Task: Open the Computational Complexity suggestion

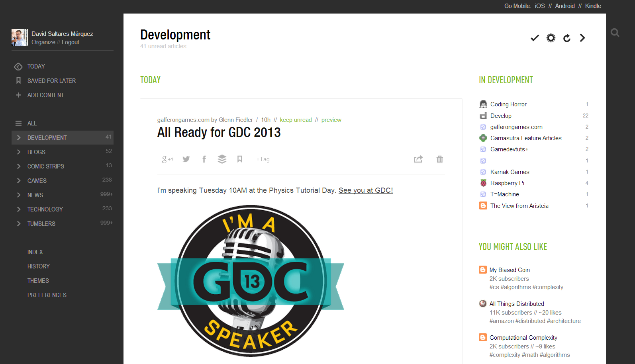Action: 523,338
